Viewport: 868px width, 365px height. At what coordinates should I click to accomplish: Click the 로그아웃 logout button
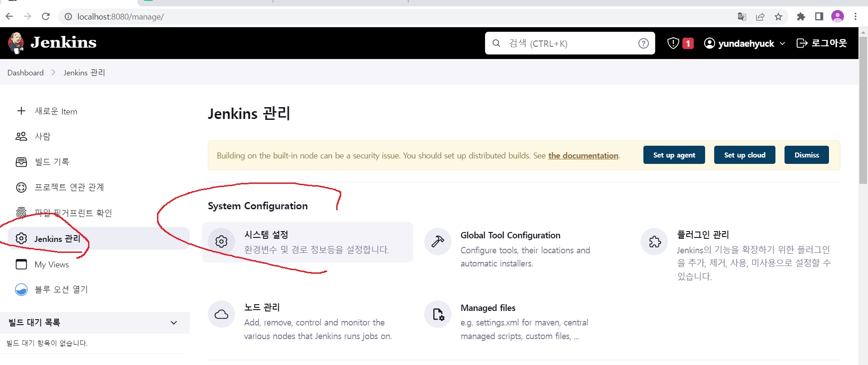822,43
